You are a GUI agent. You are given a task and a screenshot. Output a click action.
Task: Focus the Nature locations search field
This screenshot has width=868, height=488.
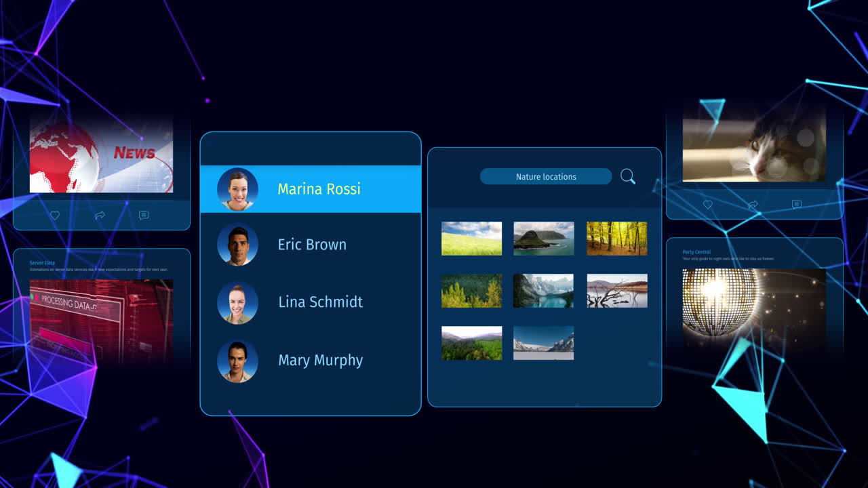(x=546, y=177)
